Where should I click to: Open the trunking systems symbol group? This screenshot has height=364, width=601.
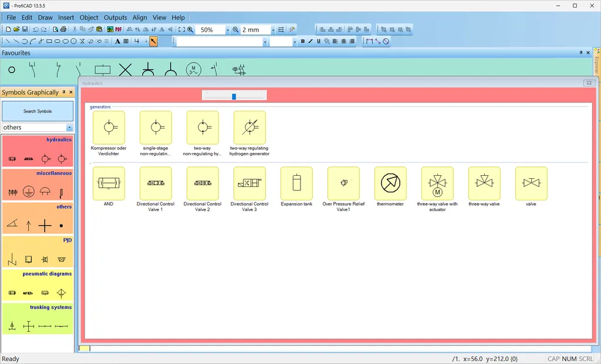click(x=38, y=318)
